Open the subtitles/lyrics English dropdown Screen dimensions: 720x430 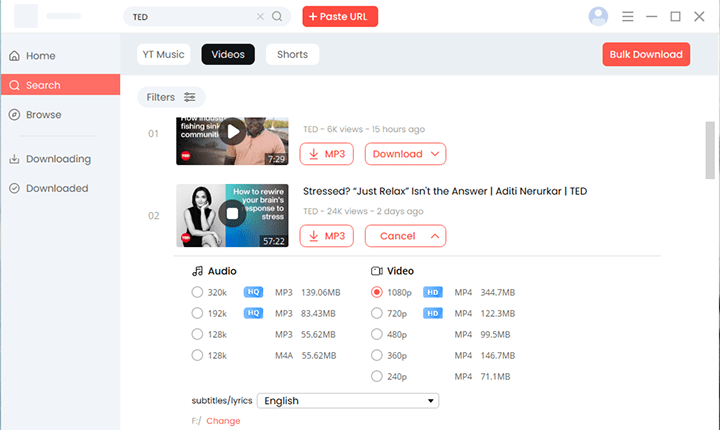(348, 401)
